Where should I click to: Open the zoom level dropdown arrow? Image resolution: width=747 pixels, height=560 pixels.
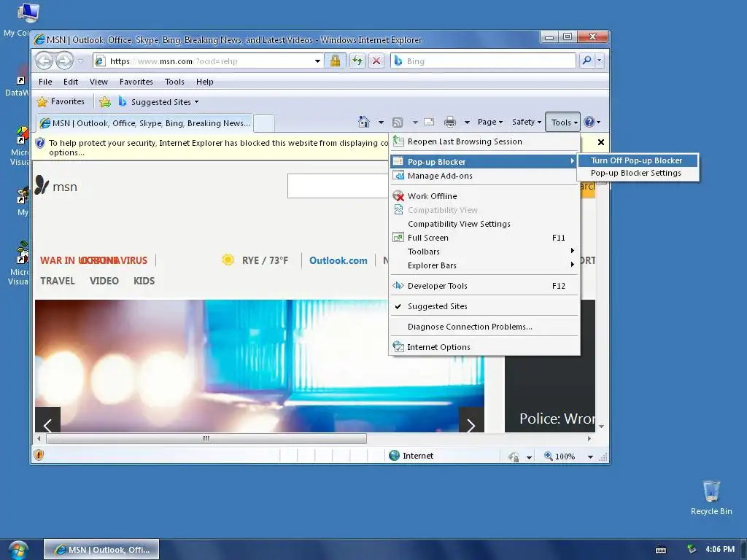tap(590, 456)
